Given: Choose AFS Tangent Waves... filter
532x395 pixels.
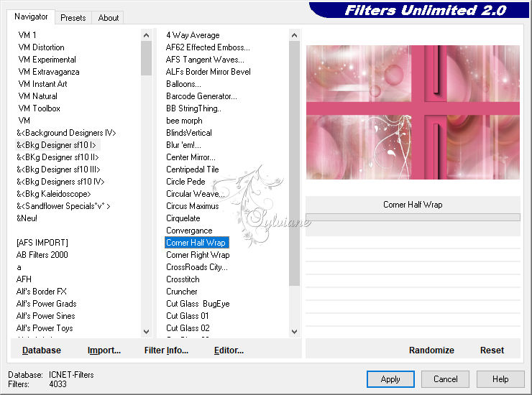Looking at the screenshot, I should [x=205, y=60].
